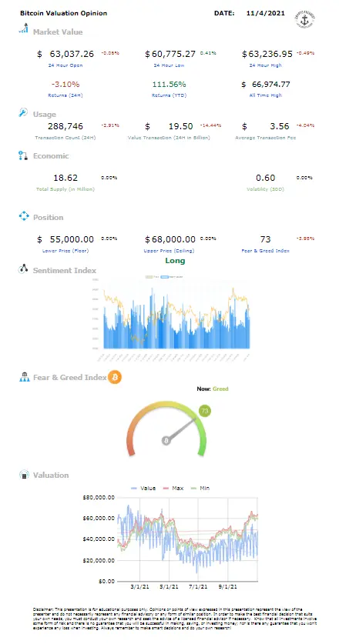
Task: Click the All Time High label
Action: pos(265,95)
